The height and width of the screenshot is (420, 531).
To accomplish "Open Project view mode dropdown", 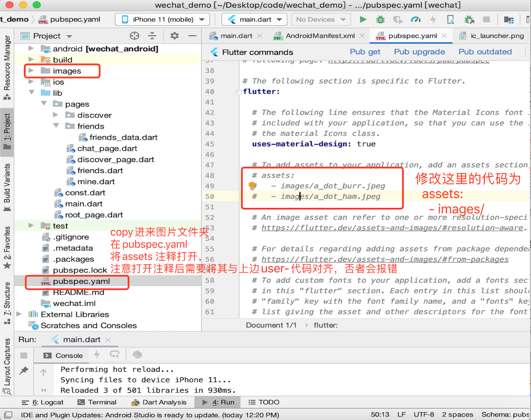I will (47, 36).
